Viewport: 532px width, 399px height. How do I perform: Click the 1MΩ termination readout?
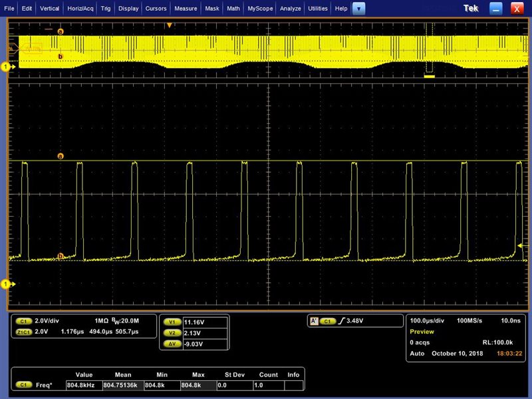tap(102, 321)
